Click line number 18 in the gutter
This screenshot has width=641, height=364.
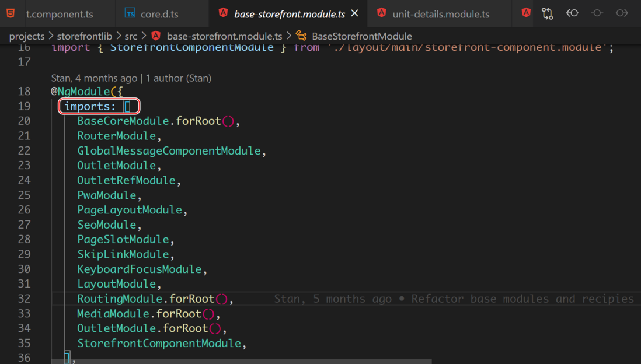[24, 91]
